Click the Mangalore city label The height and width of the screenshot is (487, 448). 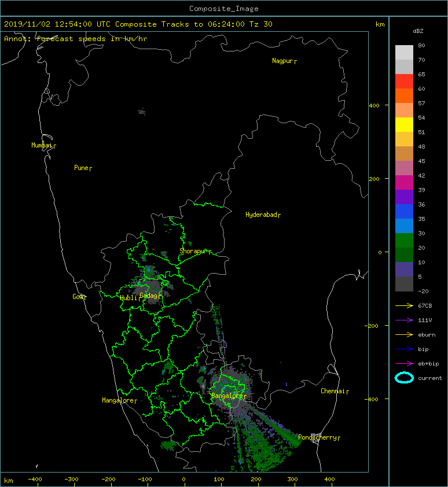coord(119,401)
